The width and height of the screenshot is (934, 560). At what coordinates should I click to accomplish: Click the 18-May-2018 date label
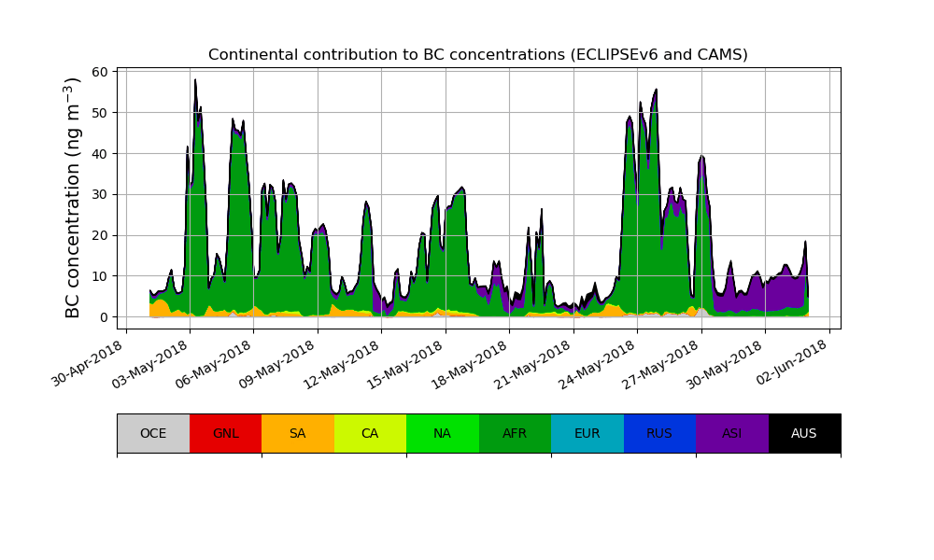[471, 363]
